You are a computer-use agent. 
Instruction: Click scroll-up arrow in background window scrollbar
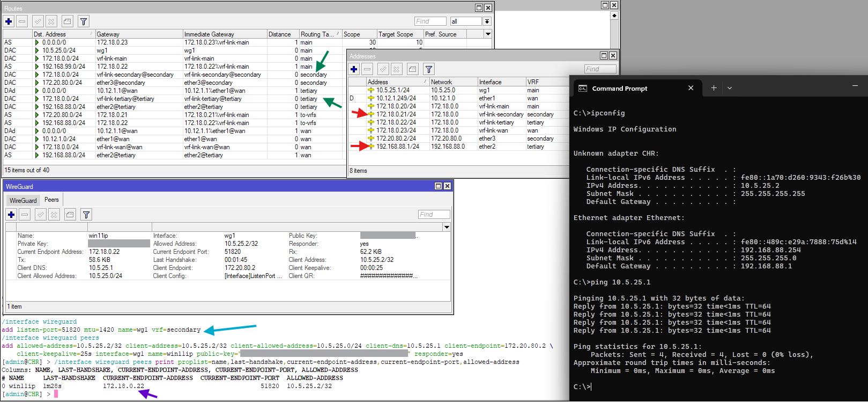pyautogui.click(x=614, y=16)
